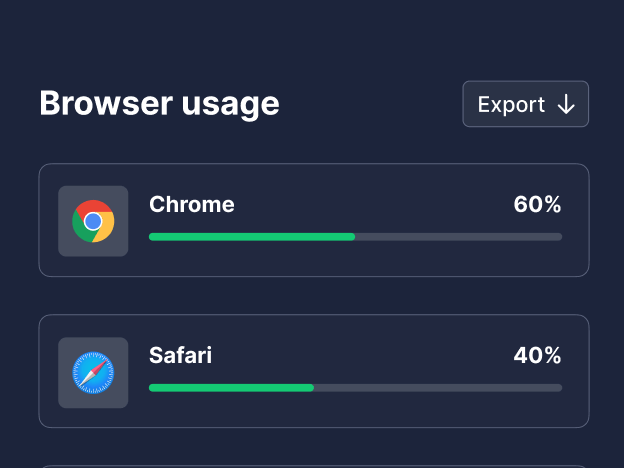Click the Chrome usage progress bar
The height and width of the screenshot is (468, 624).
(x=355, y=237)
